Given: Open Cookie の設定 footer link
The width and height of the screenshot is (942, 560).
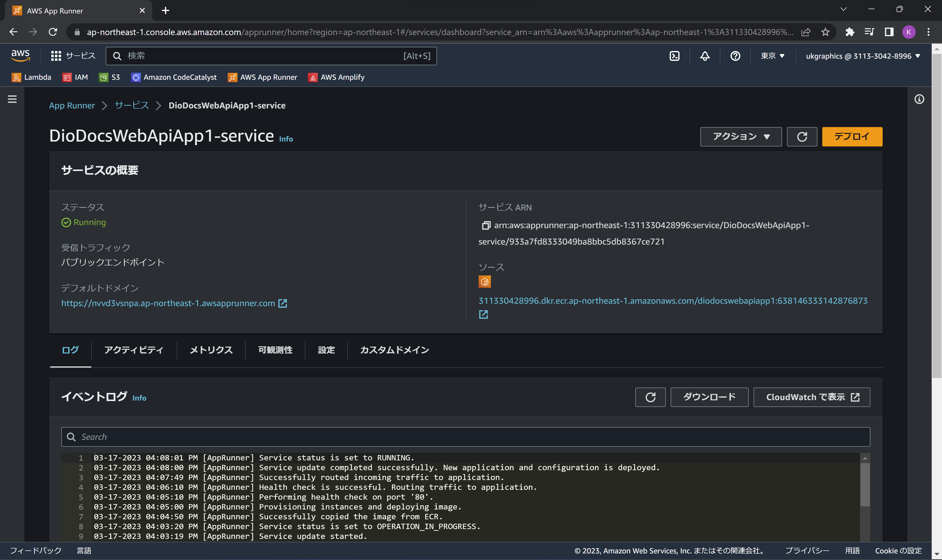Looking at the screenshot, I should coord(898,551).
